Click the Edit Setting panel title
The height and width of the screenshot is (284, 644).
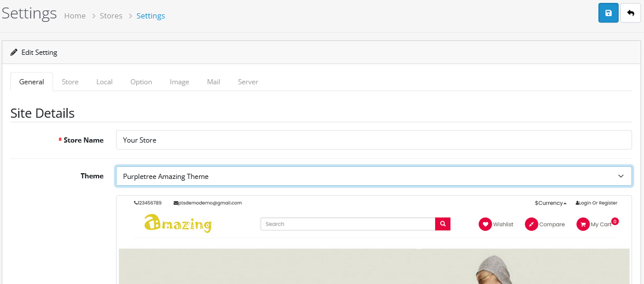tap(39, 53)
